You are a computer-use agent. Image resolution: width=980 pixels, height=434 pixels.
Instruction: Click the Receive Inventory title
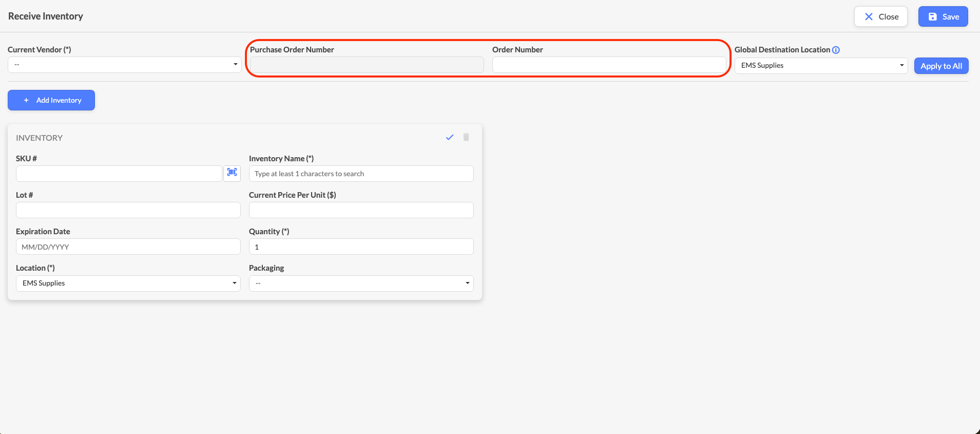(x=46, y=16)
